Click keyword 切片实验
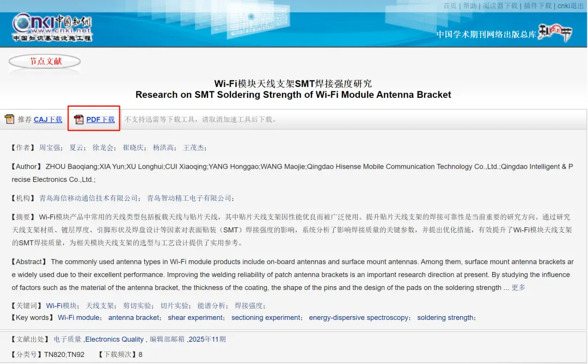 (174, 306)
